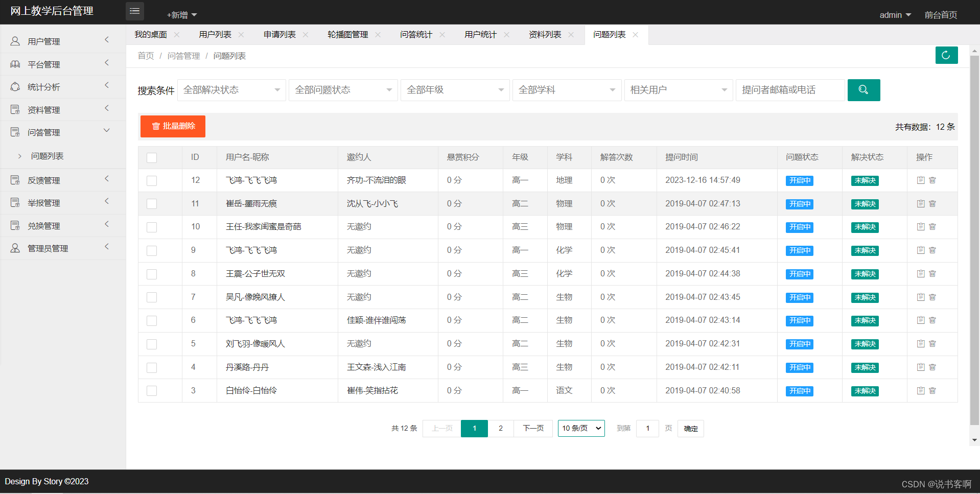The width and height of the screenshot is (980, 494).
Task: Check the checkbox for row ID 9
Action: (x=152, y=251)
